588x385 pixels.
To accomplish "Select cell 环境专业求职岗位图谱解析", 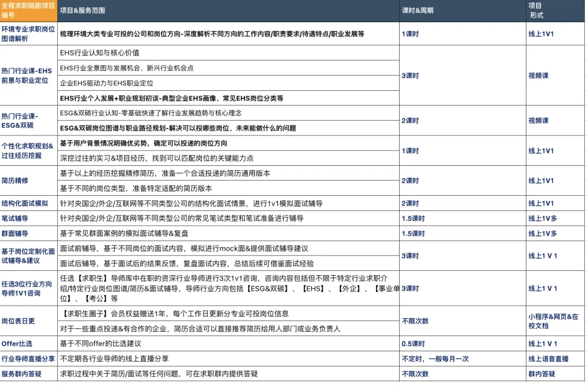I will 28,34.
